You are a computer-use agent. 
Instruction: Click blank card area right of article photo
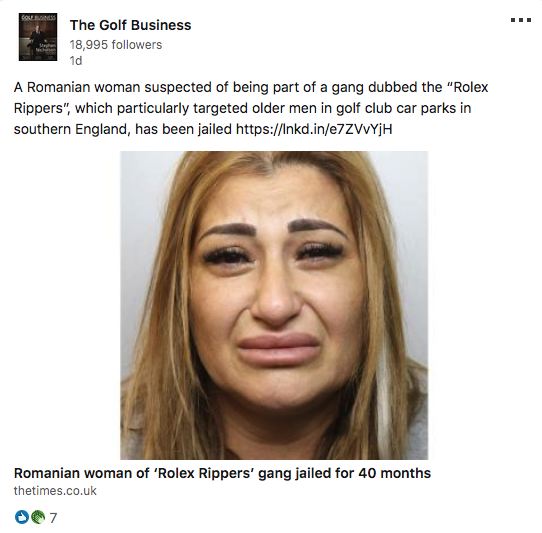pyautogui.click(x=484, y=305)
